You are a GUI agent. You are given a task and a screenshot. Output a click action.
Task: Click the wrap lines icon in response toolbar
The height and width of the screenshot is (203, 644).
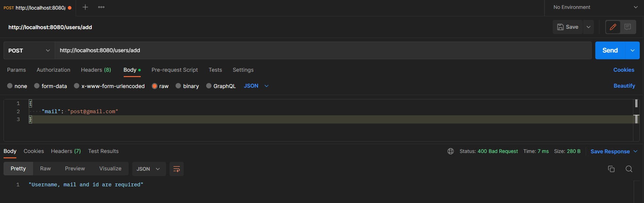(x=177, y=169)
